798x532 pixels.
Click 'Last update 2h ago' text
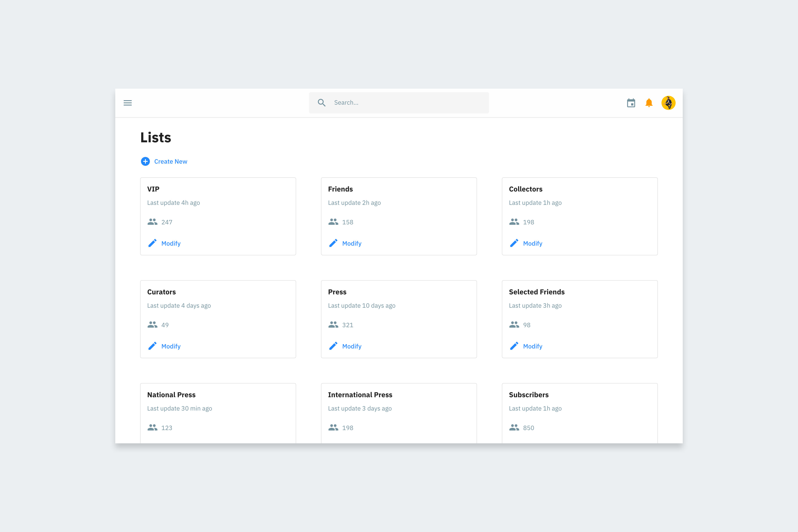354,203
